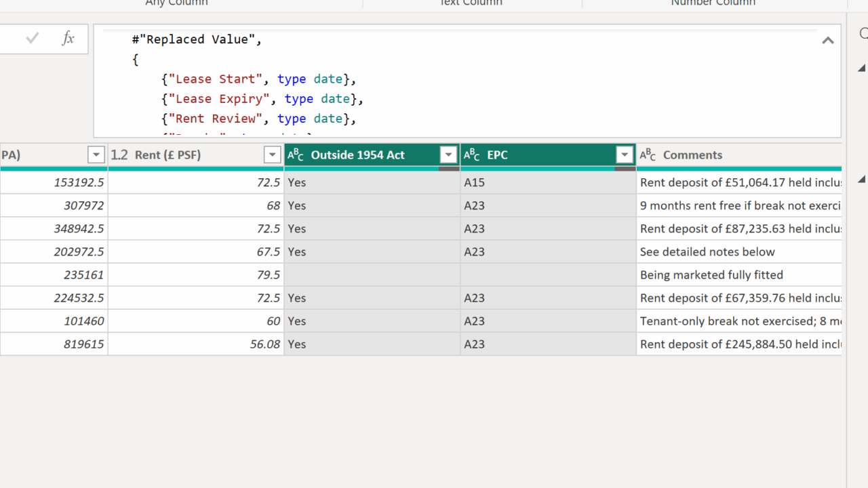Collapse the formula bar with the chevron
Screen dimensions: 868x488
(828, 41)
